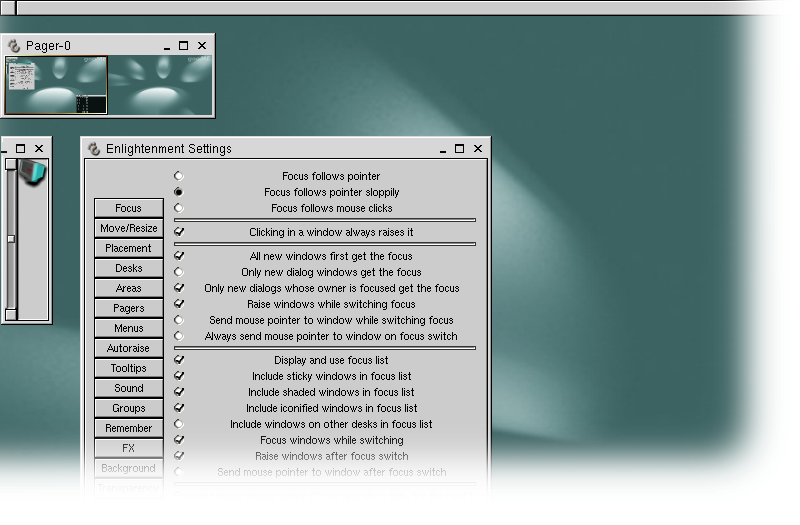Viewport: 800px width, 525px height.
Task: Select the first desktop area thumbnail in Pager-0
Action: (56, 85)
